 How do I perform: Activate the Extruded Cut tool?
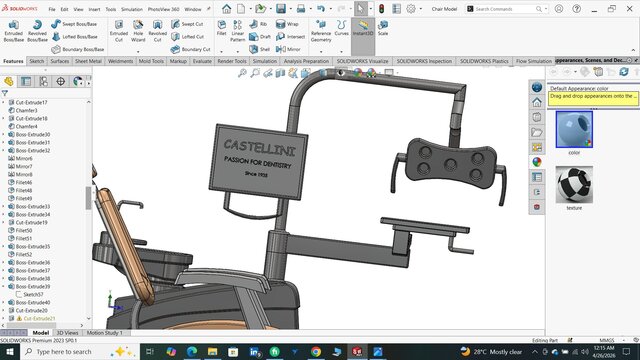119,31
